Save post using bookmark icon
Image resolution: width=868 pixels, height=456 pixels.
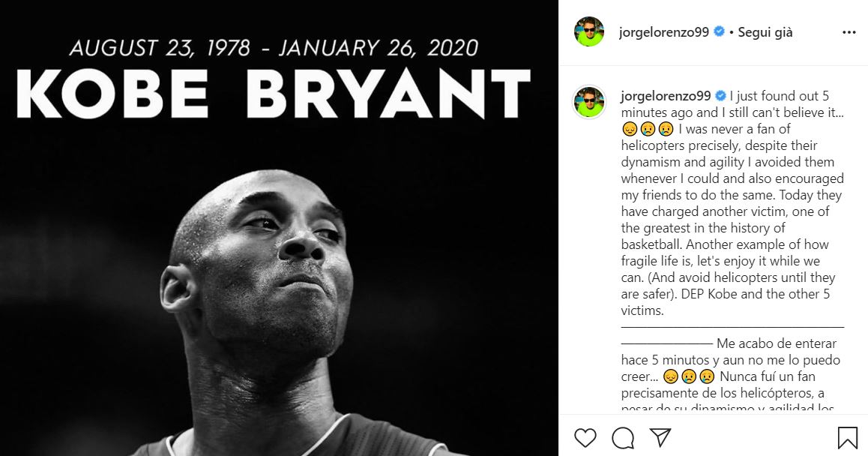pos(847,438)
